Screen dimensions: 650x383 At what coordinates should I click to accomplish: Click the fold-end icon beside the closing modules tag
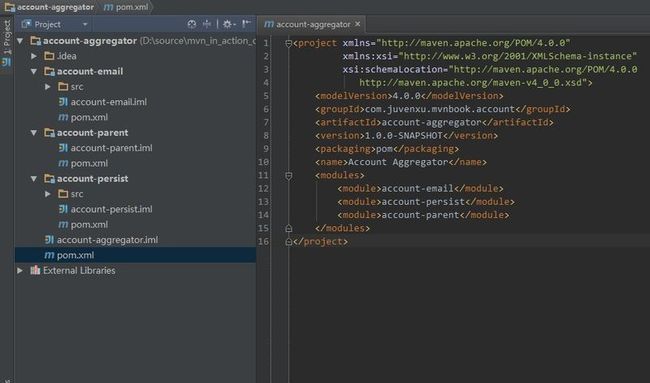[x=289, y=228]
